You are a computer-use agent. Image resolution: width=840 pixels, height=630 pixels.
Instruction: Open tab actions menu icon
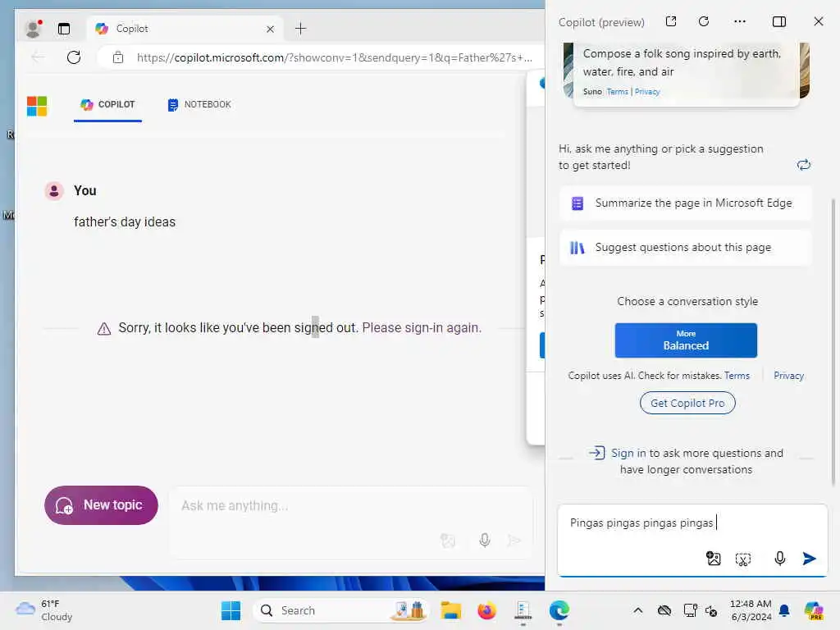click(x=64, y=29)
